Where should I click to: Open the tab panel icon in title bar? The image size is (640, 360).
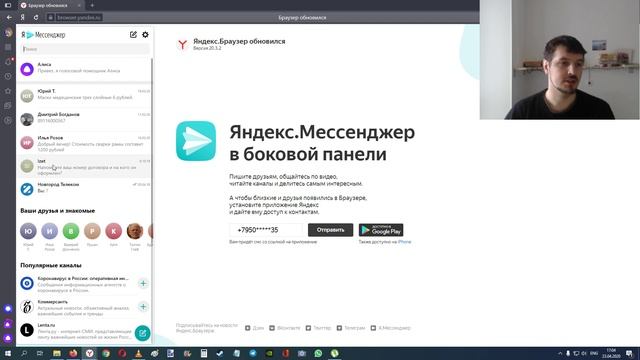(x=8, y=5)
